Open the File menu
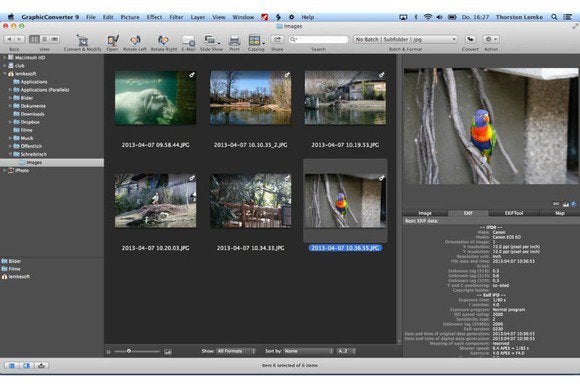 pos(91,17)
